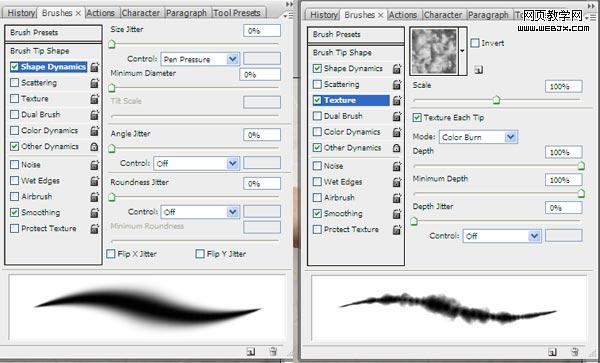This screenshot has width=600, height=363.
Task: Open texture Mode dropdown showing Color Burn
Action: [478, 137]
